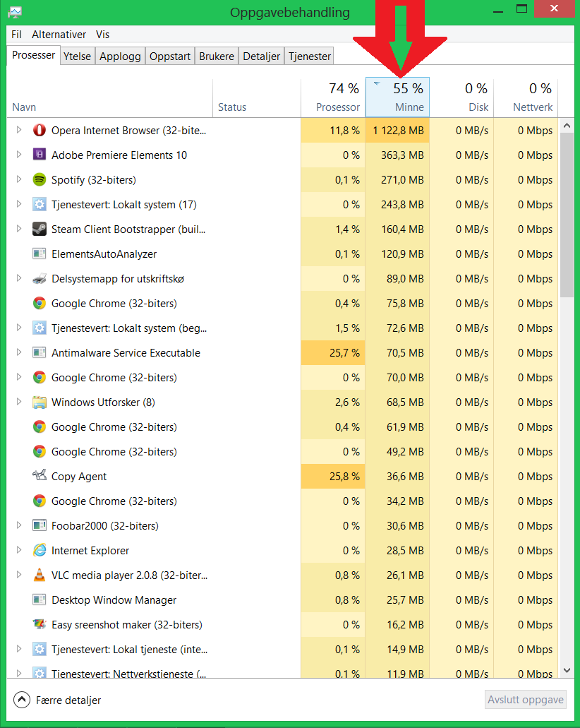Click the Adobe Premiere Elements 10 icon
The image size is (580, 728).
coord(40,155)
